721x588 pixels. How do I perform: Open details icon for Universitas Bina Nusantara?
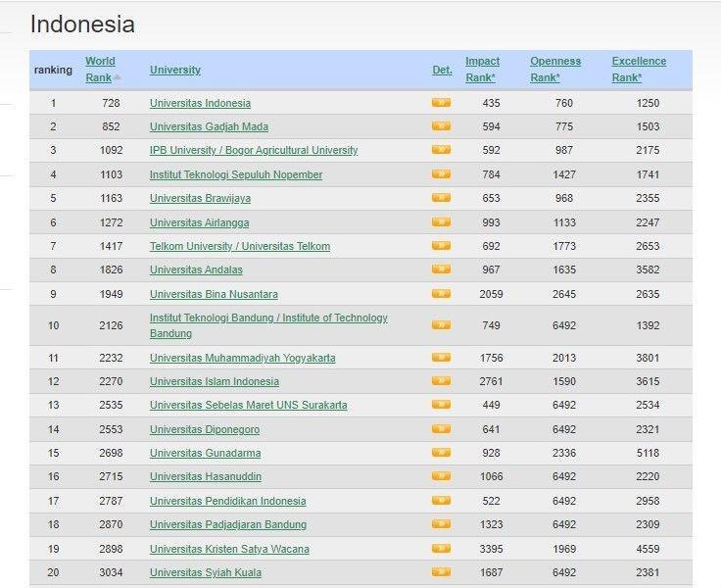tap(441, 294)
